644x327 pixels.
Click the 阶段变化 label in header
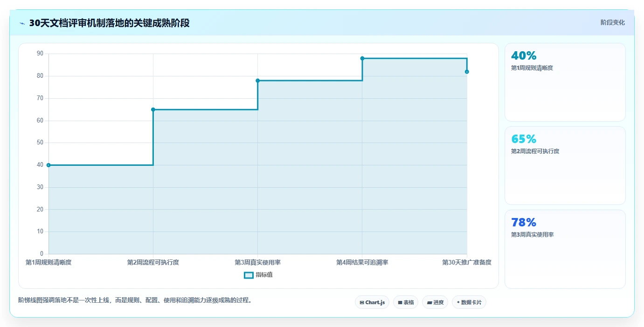point(612,22)
